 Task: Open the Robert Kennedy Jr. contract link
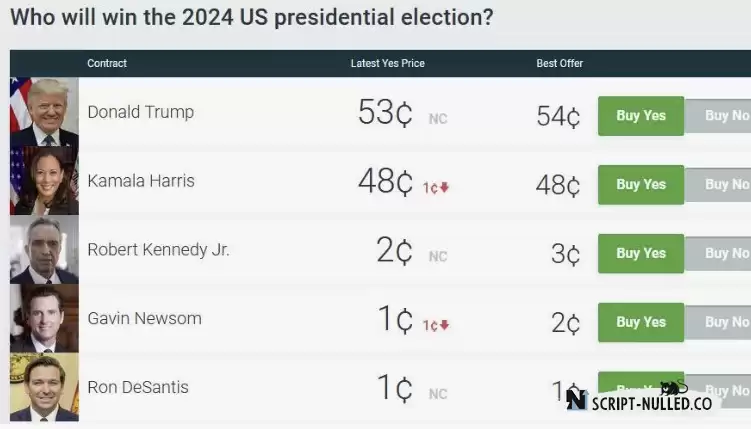coord(159,249)
